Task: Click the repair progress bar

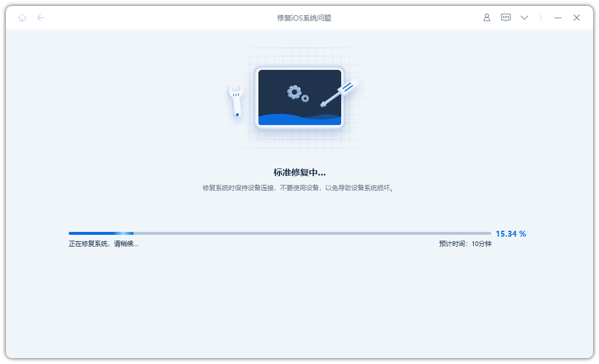Action: (280, 232)
